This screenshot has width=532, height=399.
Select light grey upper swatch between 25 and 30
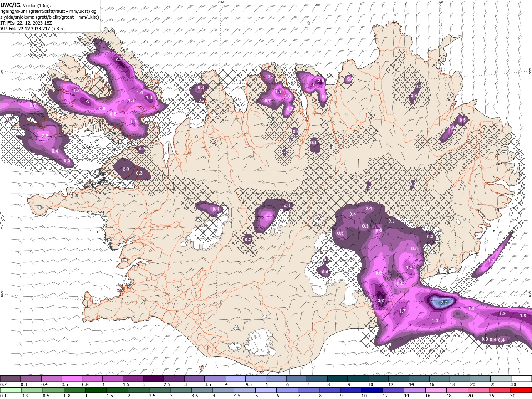coord(501,379)
